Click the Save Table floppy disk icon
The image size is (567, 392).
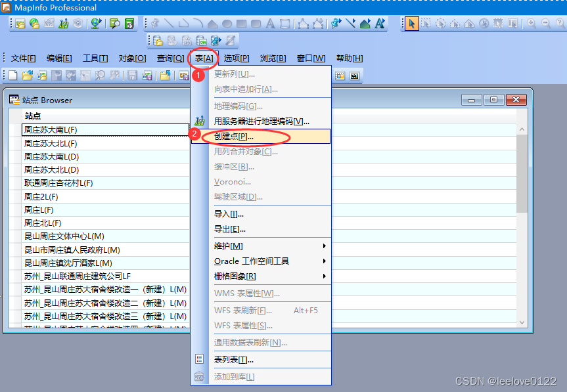tap(132, 75)
